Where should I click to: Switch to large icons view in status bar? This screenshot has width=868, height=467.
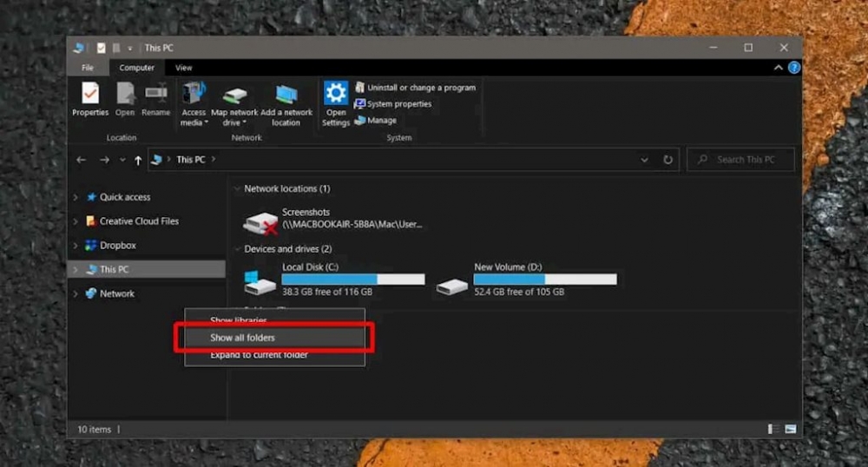pyautogui.click(x=791, y=429)
